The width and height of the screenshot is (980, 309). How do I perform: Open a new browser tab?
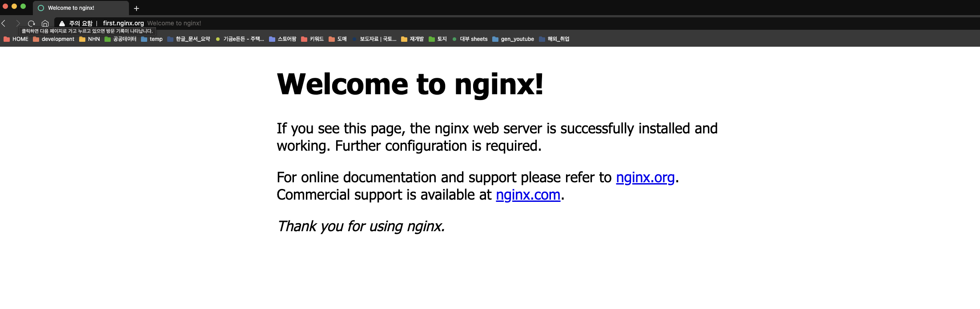pos(137,8)
